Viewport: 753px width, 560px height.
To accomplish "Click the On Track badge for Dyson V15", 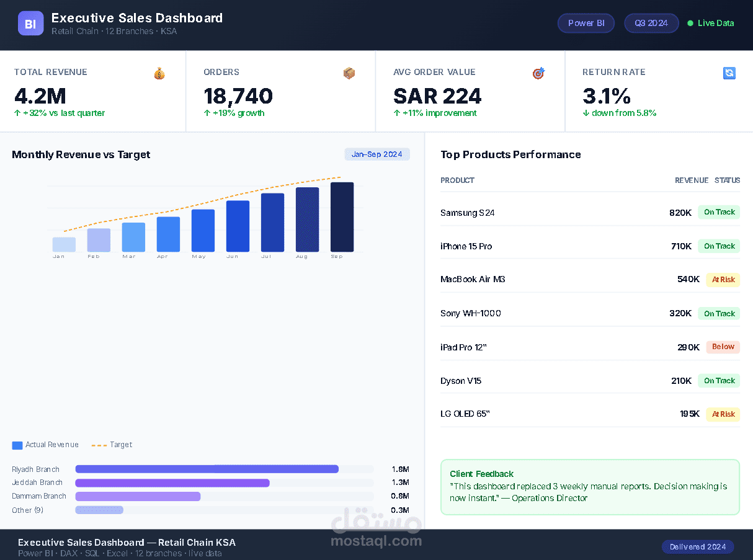I will [x=719, y=381].
